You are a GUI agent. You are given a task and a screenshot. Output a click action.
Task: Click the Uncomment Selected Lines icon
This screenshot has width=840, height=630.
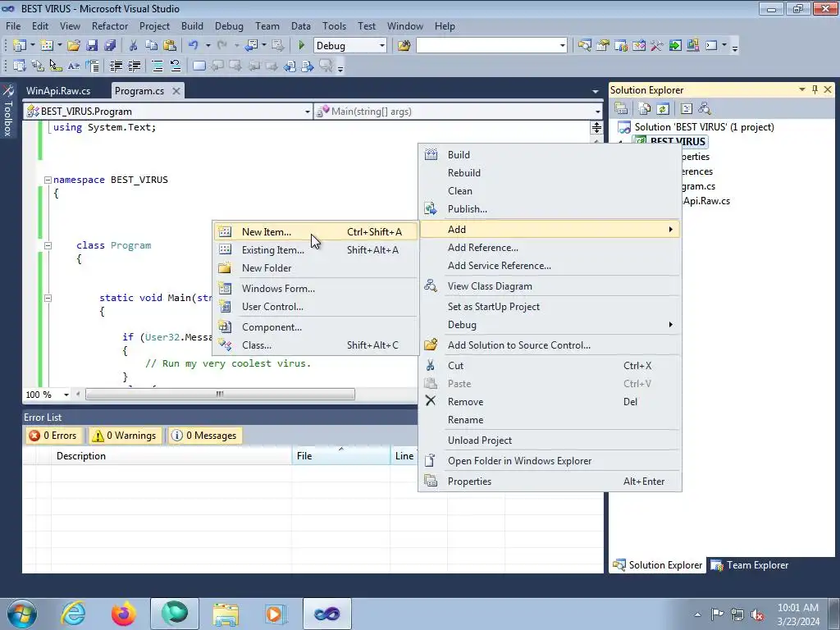pos(176,66)
